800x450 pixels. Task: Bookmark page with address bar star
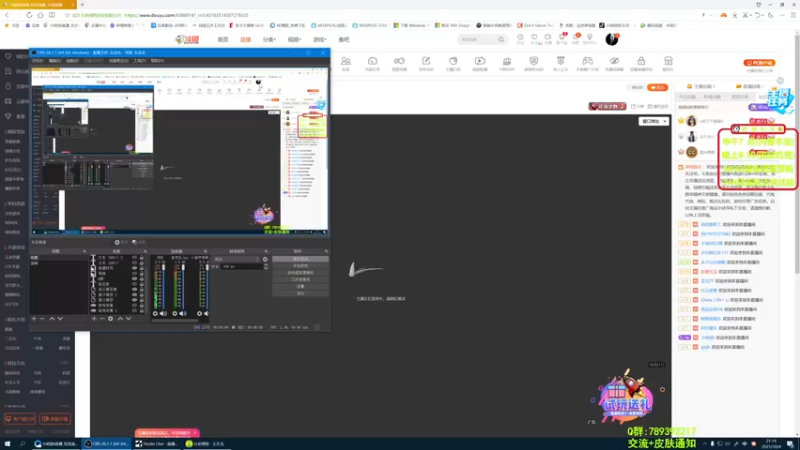(x=67, y=15)
